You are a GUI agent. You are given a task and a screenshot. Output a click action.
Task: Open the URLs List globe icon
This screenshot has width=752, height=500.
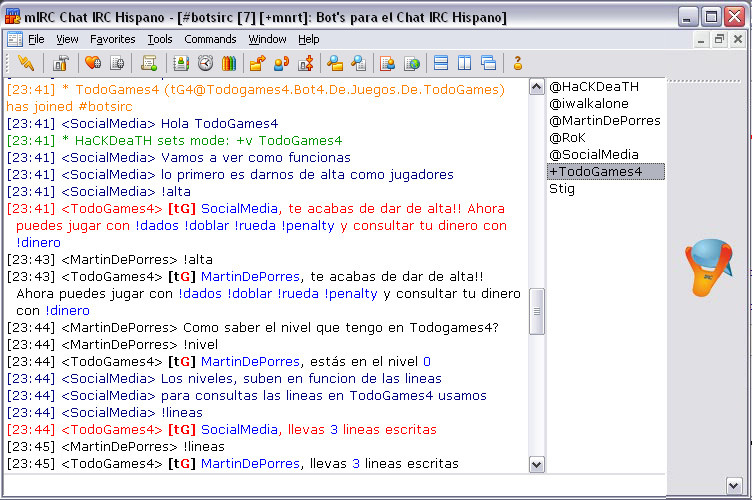pos(411,63)
